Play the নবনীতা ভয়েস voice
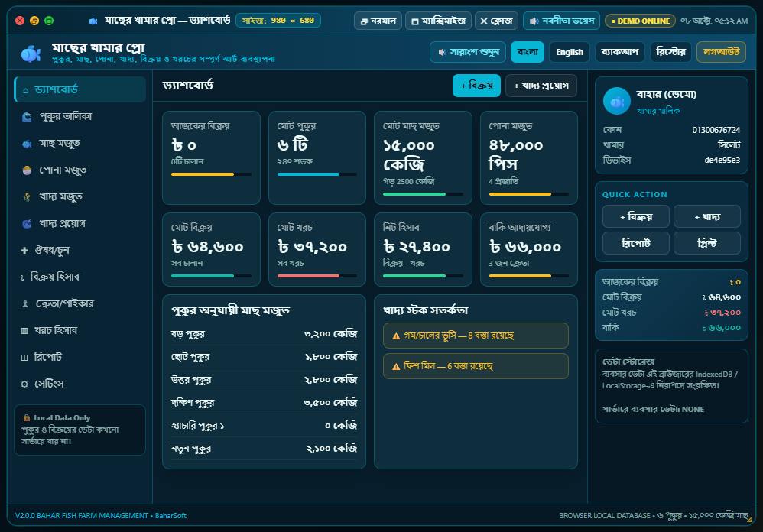This screenshot has height=532, width=763. coord(561,21)
